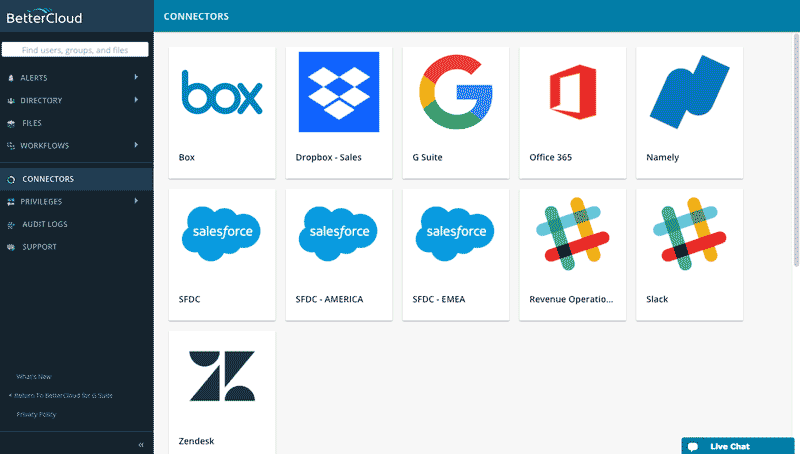Open the Workflows menu item
The image size is (800, 454).
click(77, 145)
